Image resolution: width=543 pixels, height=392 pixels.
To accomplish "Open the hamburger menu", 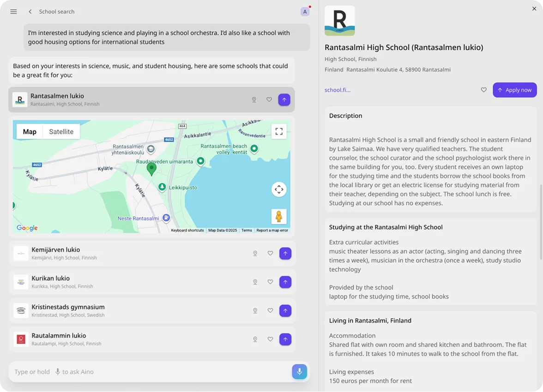I will (x=13, y=12).
